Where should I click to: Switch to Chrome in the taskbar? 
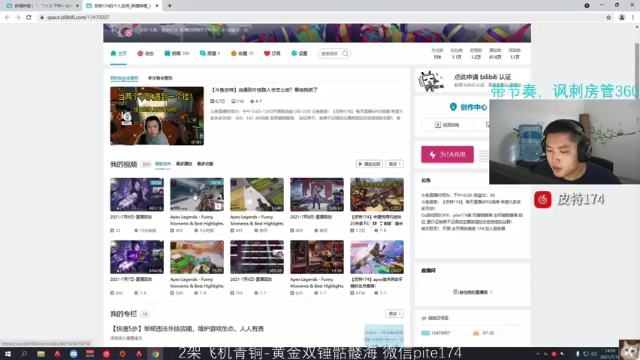pyautogui.click(x=155, y=354)
